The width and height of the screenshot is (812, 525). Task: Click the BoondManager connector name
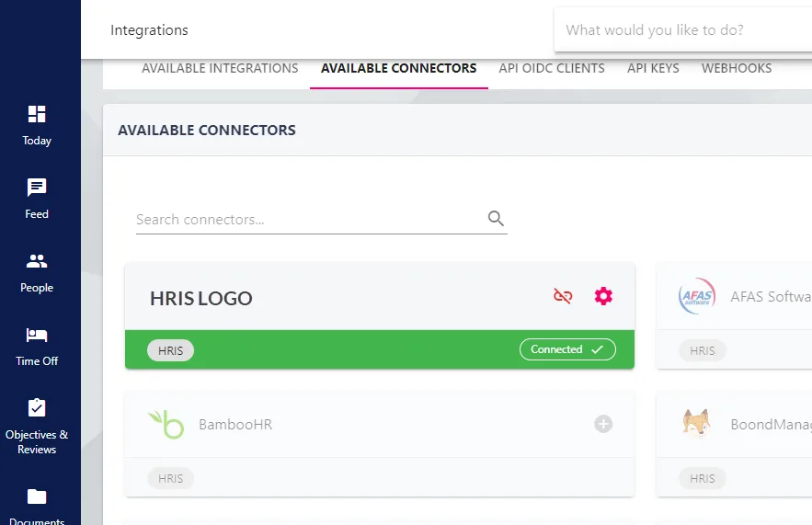coord(771,425)
